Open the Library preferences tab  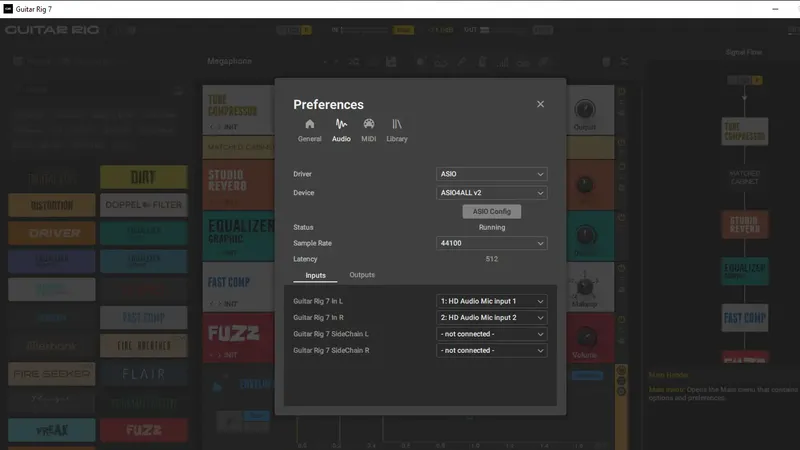pos(396,131)
